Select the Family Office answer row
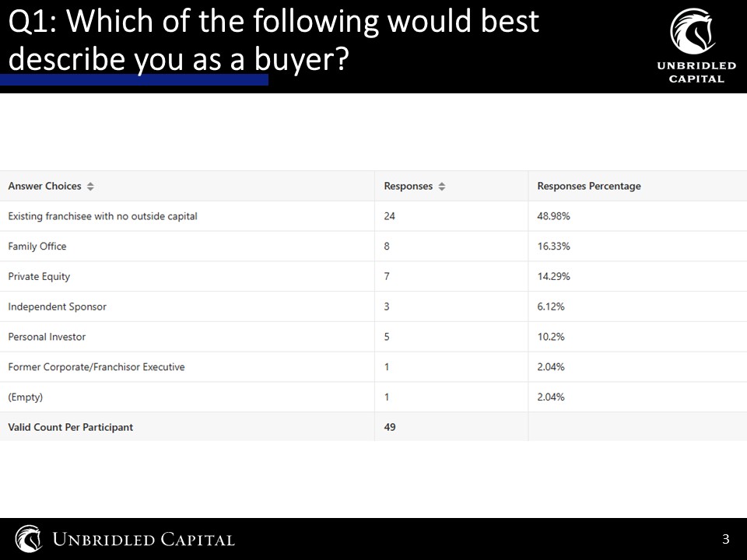The image size is (747, 560). click(373, 247)
